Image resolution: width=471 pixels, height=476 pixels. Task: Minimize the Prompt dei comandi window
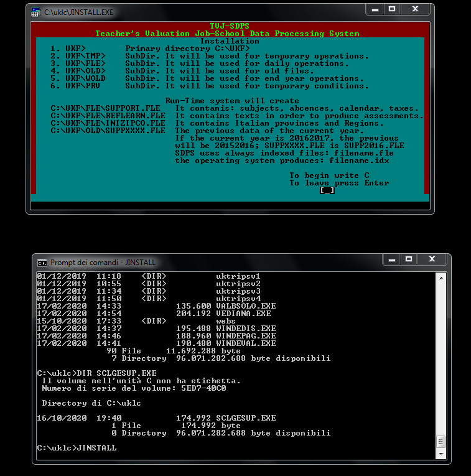(x=392, y=259)
